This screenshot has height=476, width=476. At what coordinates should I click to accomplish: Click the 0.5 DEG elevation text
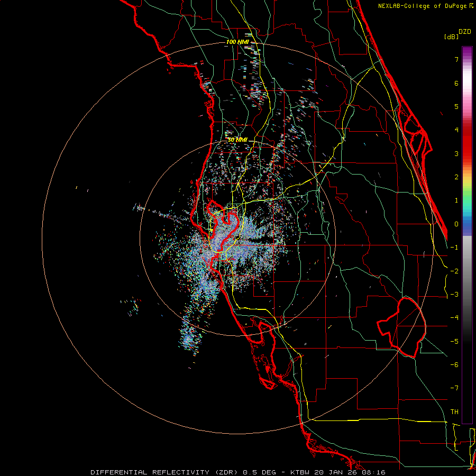tap(260, 472)
